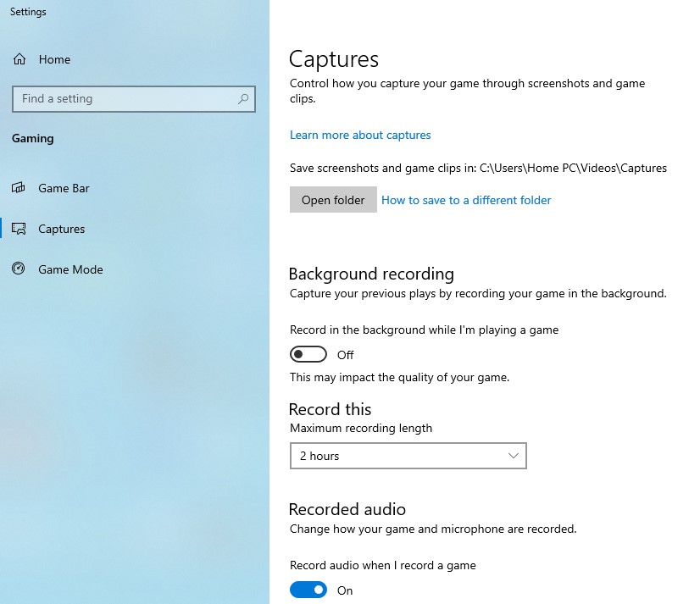Click 'Change how your game and microphone' text

[433, 529]
